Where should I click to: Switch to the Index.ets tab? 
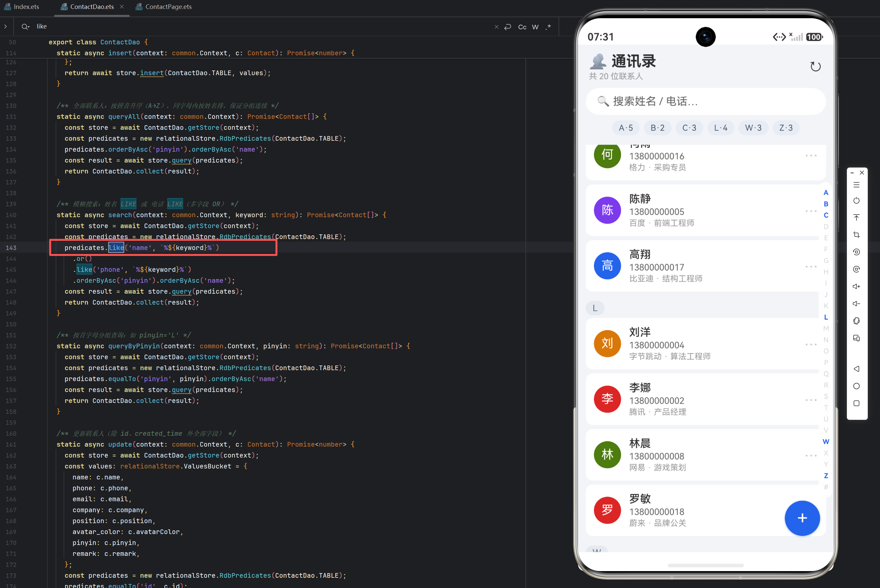22,7
